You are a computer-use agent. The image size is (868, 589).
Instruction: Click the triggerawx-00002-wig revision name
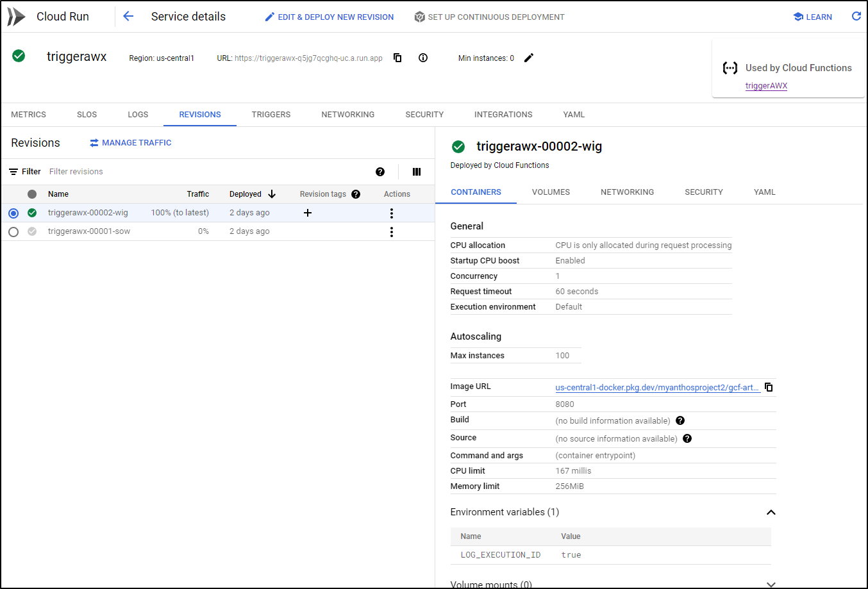point(88,213)
